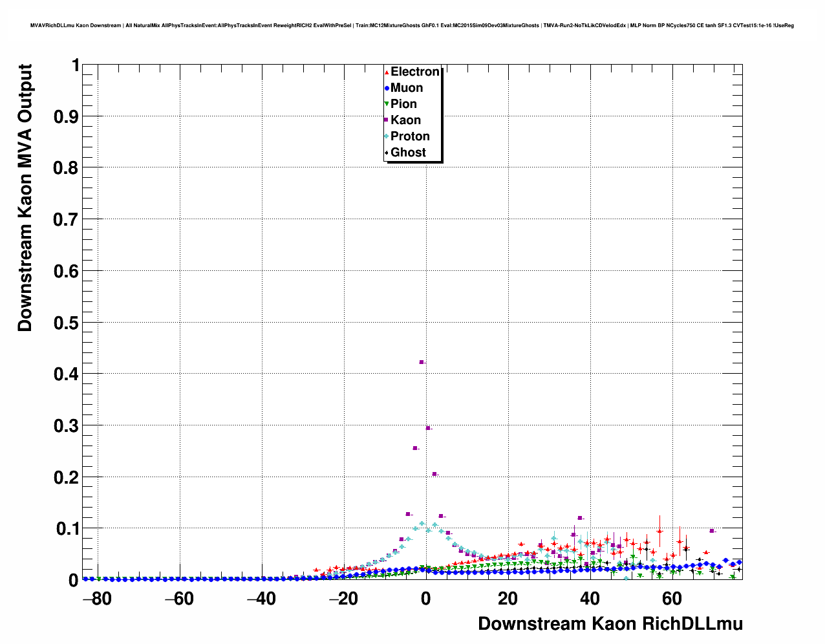Click Y-axis tick label 0.9
825x644 pixels.
pos(67,116)
